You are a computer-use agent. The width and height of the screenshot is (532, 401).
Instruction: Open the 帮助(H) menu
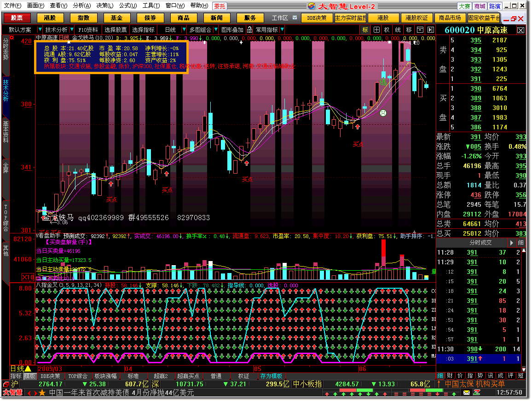pos(199,6)
